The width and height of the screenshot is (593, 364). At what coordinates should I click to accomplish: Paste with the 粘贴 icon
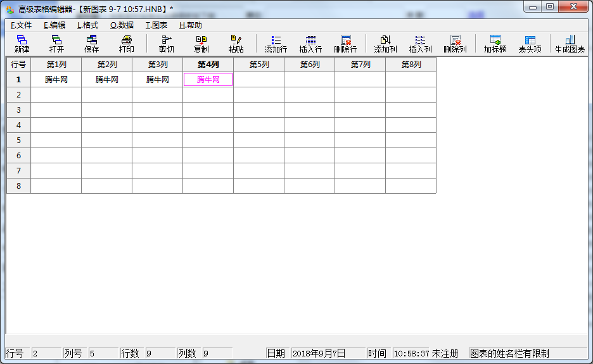pyautogui.click(x=236, y=44)
